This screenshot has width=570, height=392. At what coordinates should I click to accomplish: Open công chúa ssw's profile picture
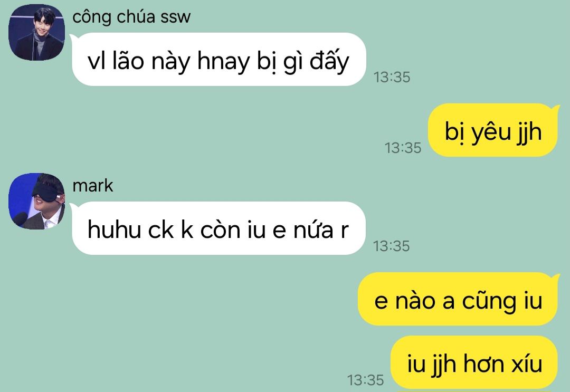coord(36,32)
